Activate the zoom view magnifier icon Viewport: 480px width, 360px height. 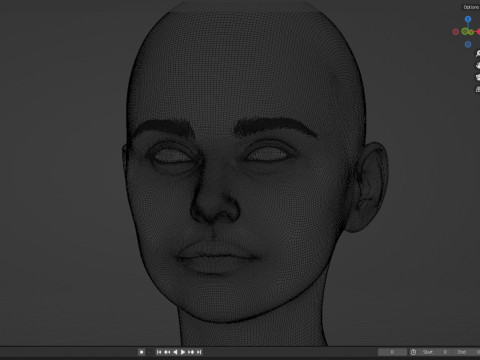coord(478,53)
